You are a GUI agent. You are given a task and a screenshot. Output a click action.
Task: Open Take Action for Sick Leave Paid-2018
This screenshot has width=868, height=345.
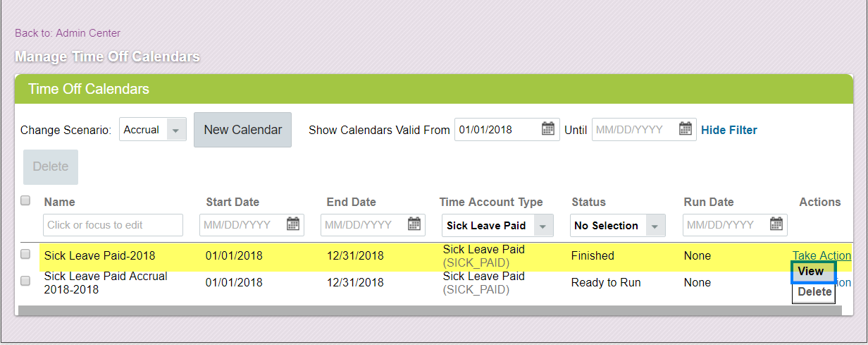pyautogui.click(x=821, y=255)
